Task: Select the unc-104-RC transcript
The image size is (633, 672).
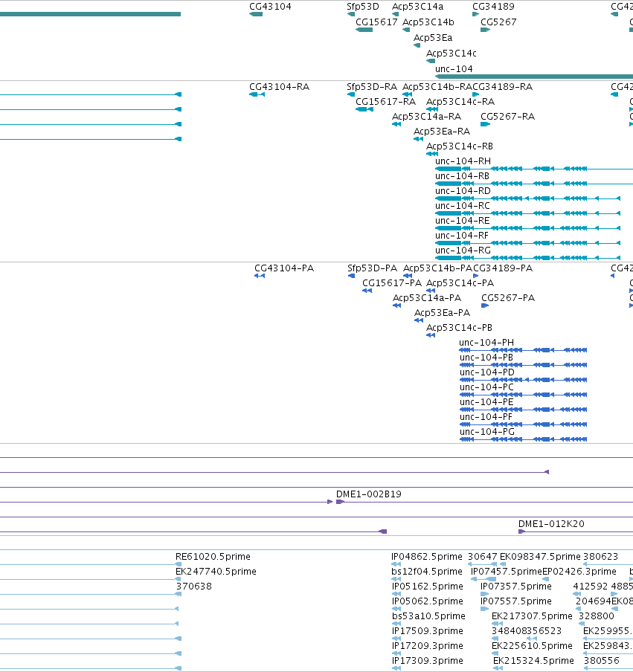Action: (527, 213)
